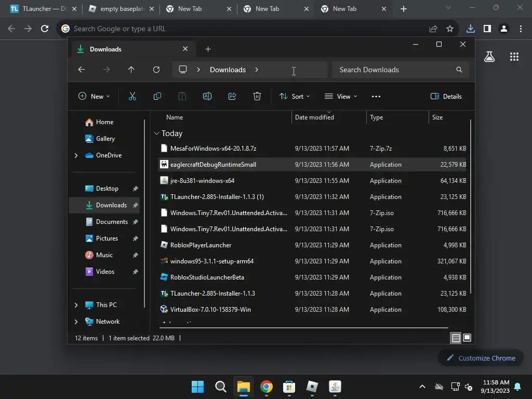The image size is (532, 399).
Task: Share this page icon in address bar
Action: pos(433,29)
